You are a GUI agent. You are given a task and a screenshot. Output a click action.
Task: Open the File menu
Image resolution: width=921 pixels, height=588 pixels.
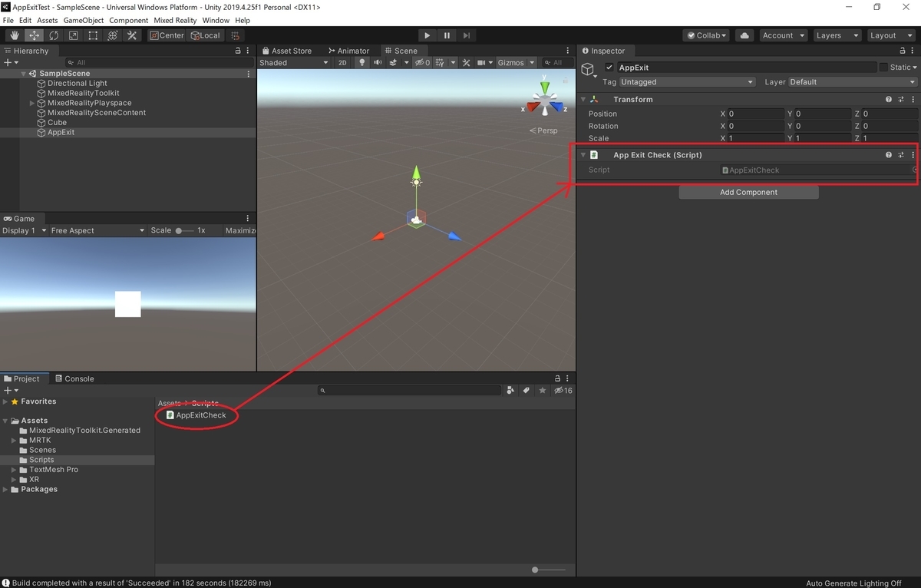8,20
